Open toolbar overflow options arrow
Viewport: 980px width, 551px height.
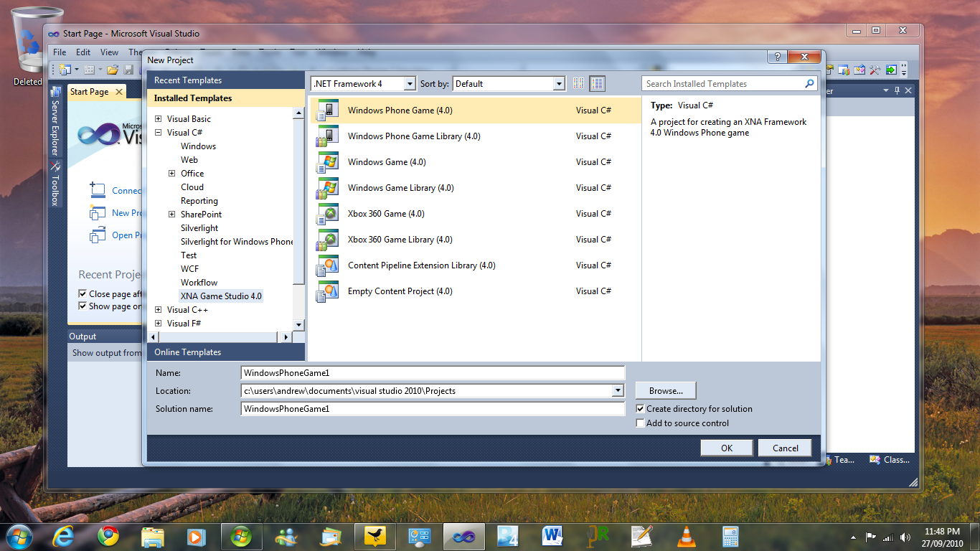pyautogui.click(x=904, y=70)
